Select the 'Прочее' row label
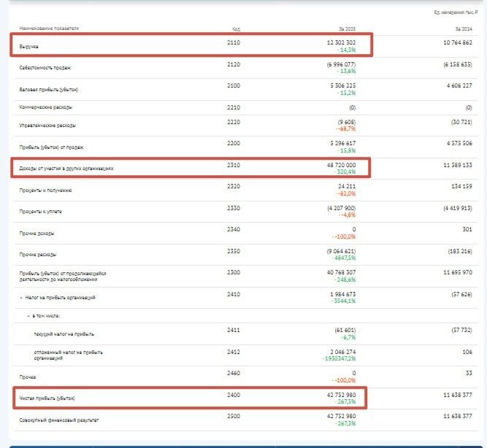This screenshot has height=448, width=487. (28, 377)
